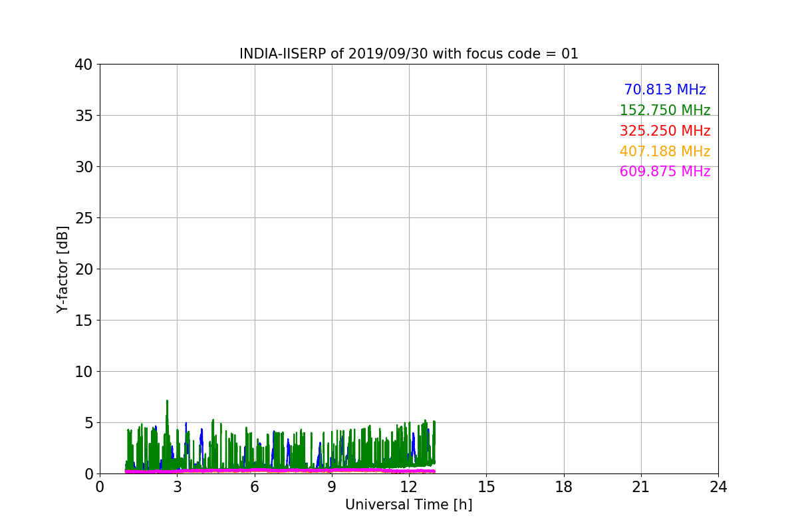Click the y-axis tick label 35
The image size is (798, 532).
click(x=83, y=116)
